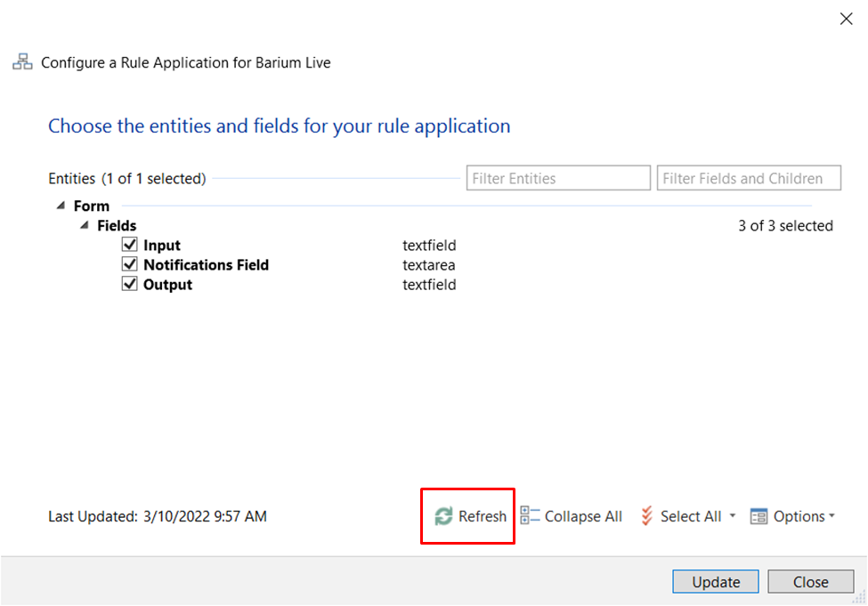This screenshot has width=868, height=606.
Task: Click the Update button
Action: pyautogui.click(x=715, y=581)
